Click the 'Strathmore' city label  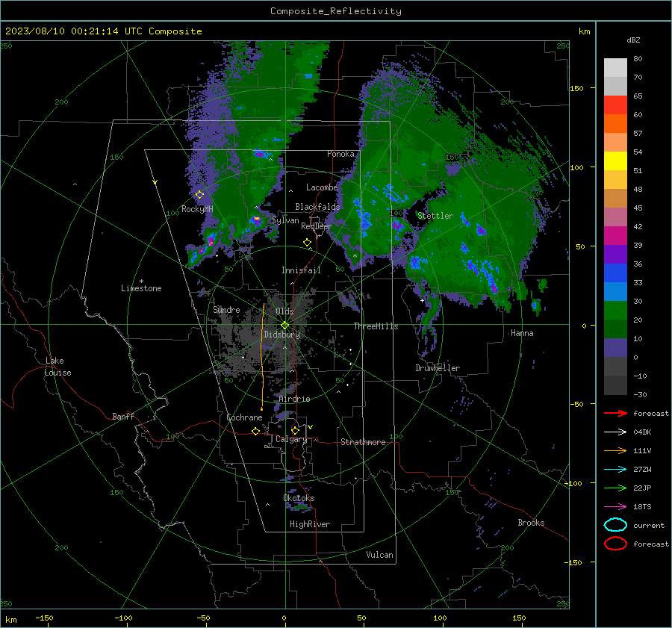pos(363,442)
